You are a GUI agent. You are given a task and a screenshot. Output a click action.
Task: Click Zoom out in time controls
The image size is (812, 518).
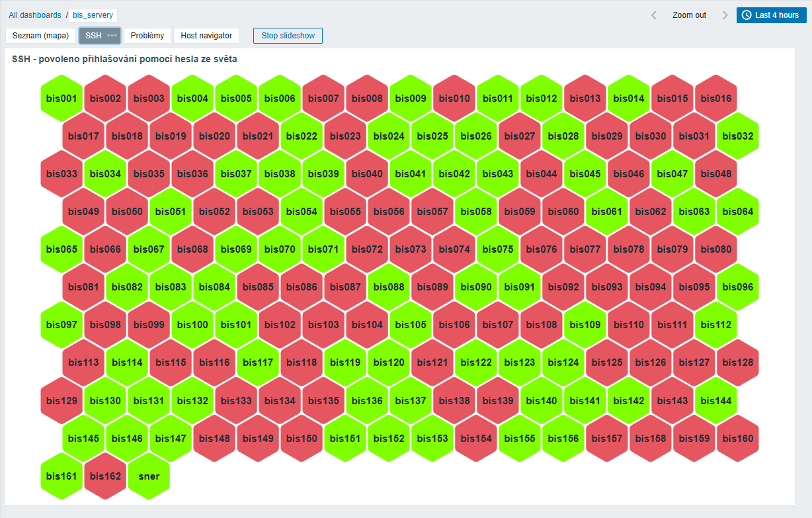tap(689, 15)
